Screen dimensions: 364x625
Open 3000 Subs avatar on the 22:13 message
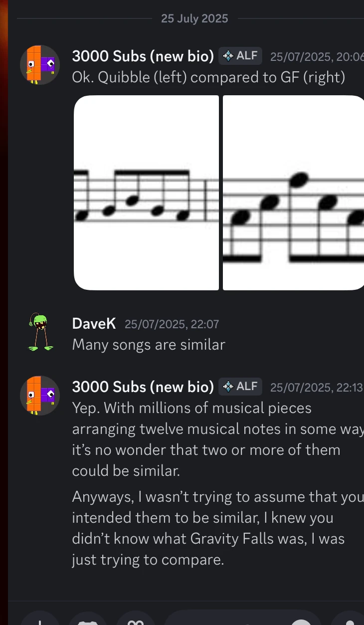(x=40, y=396)
